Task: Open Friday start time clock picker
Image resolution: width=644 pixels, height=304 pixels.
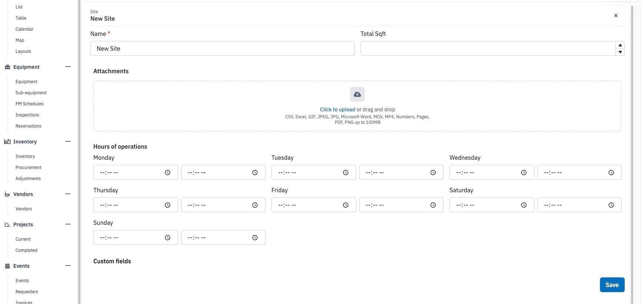Action: pos(346,205)
